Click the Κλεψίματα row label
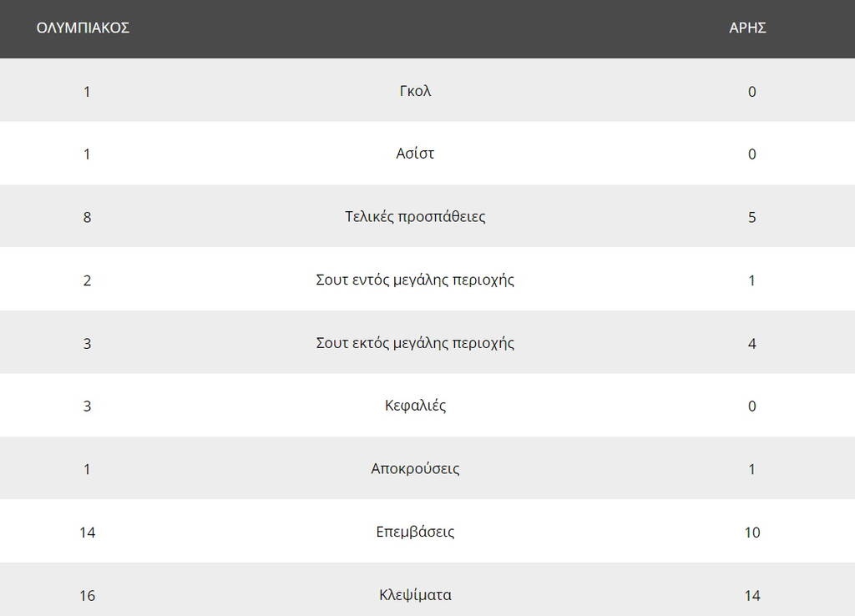The width and height of the screenshot is (855, 616). click(x=415, y=595)
